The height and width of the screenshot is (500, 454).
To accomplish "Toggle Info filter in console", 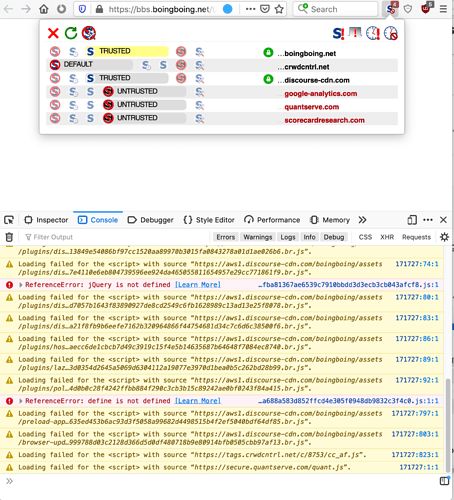I will (x=309, y=237).
